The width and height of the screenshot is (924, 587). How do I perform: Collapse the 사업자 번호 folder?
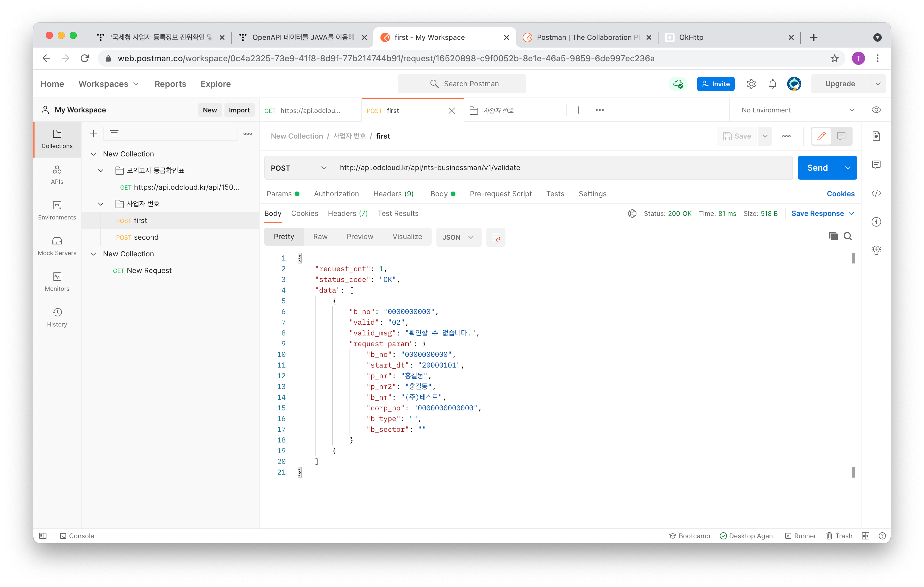[x=101, y=204]
